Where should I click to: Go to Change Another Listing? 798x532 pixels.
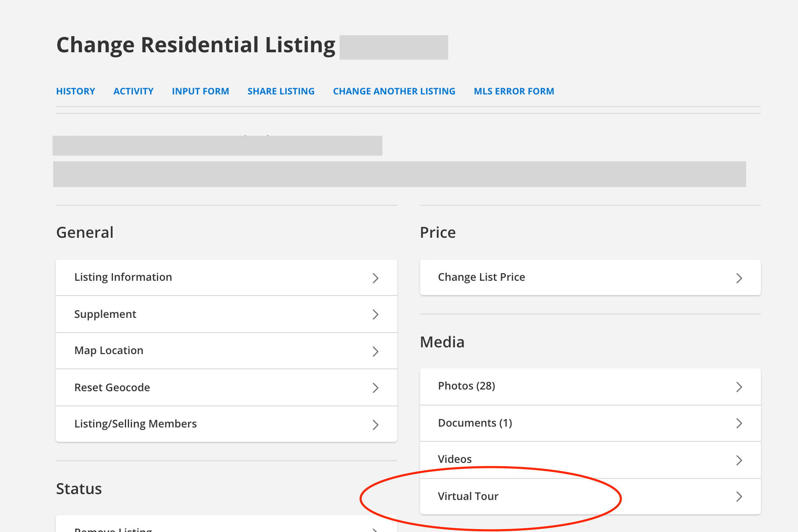click(x=394, y=91)
